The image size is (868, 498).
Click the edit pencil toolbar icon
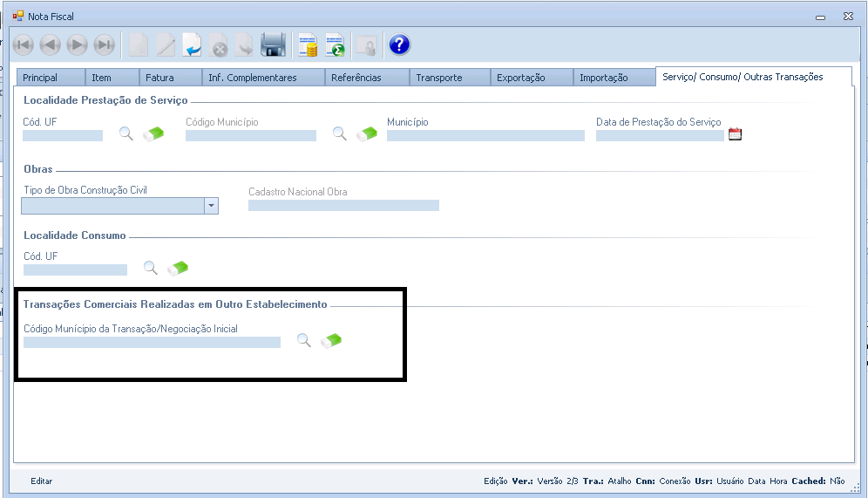(x=166, y=44)
